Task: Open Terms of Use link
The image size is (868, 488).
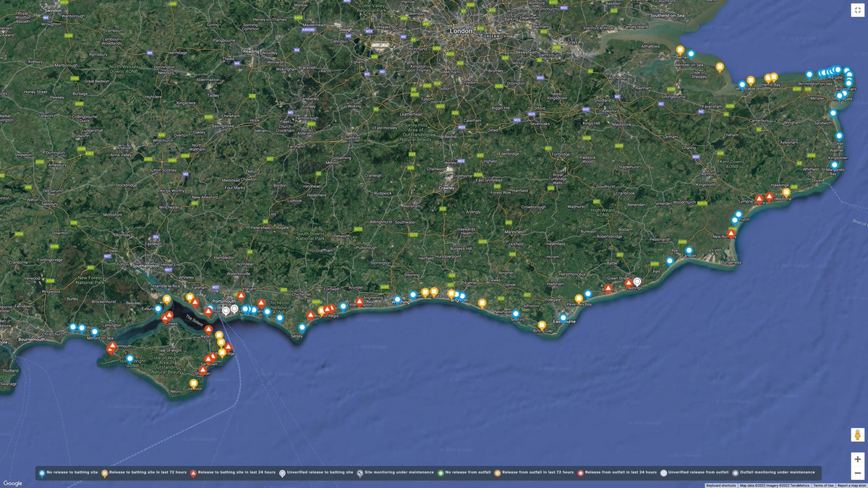Action: click(x=824, y=485)
